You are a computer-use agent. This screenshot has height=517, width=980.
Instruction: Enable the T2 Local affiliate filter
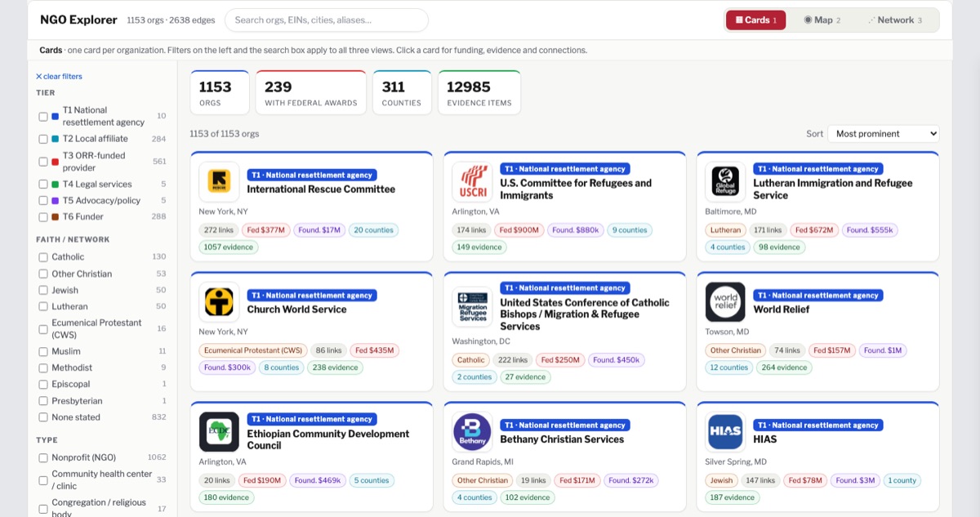(x=43, y=139)
